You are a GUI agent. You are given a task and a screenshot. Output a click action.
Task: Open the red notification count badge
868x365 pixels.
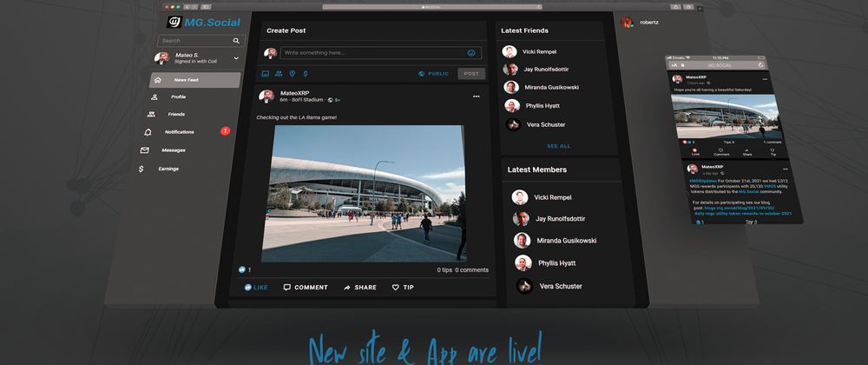pyautogui.click(x=225, y=131)
